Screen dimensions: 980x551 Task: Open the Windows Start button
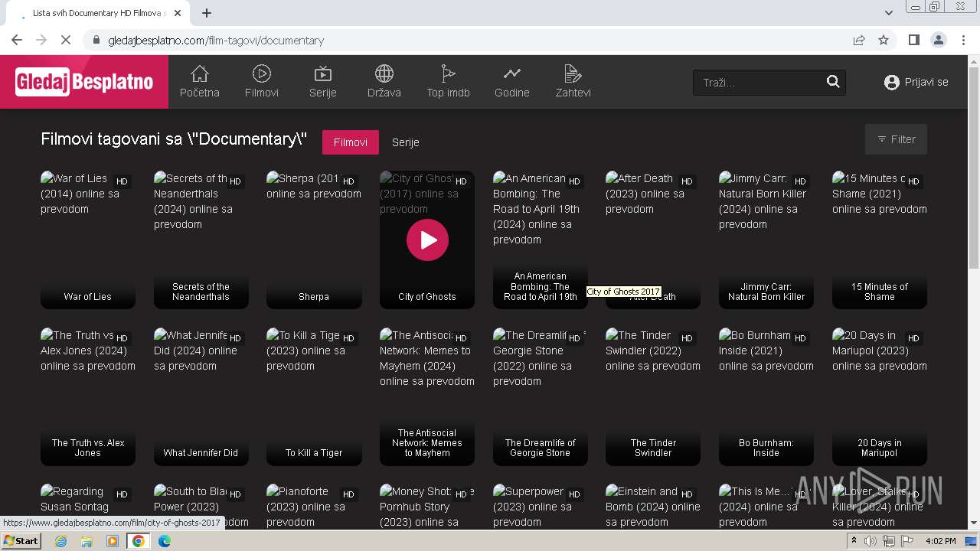(21, 541)
